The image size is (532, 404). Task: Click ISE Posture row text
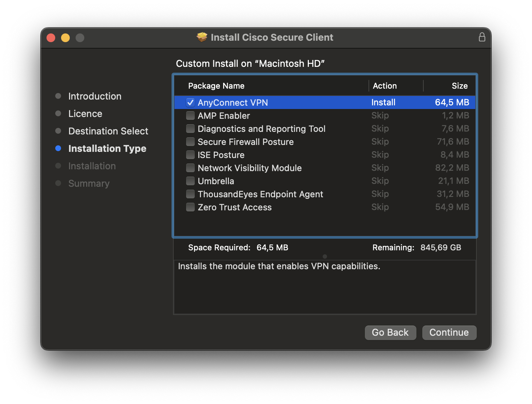[221, 155]
